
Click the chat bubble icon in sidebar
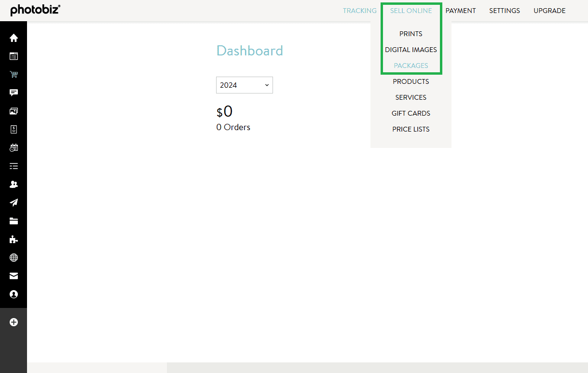click(14, 93)
